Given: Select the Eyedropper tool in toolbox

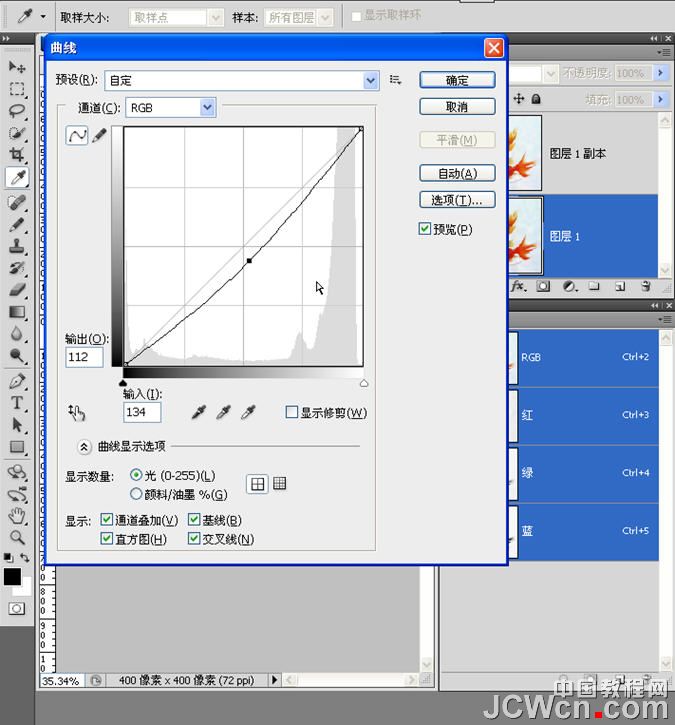Looking at the screenshot, I should click(17, 177).
